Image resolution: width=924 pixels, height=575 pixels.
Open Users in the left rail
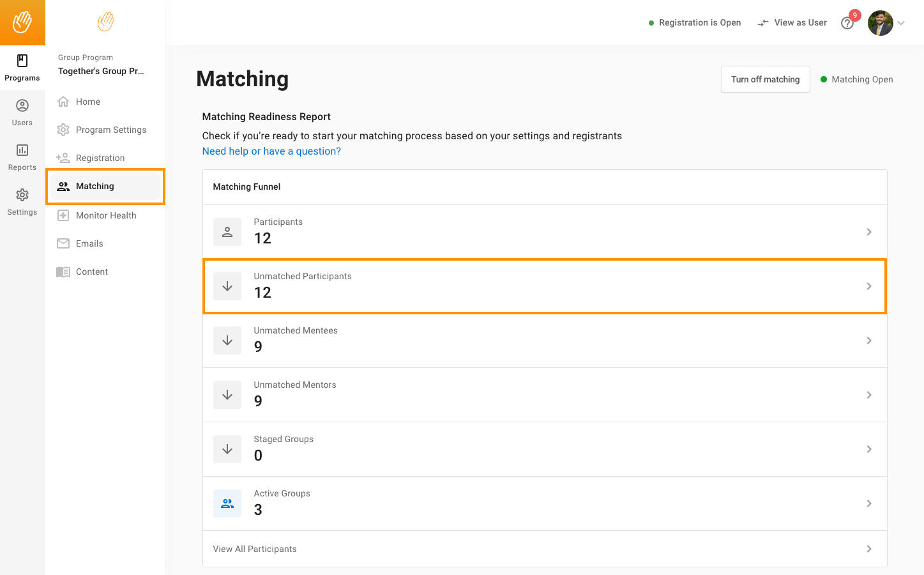[22, 112]
